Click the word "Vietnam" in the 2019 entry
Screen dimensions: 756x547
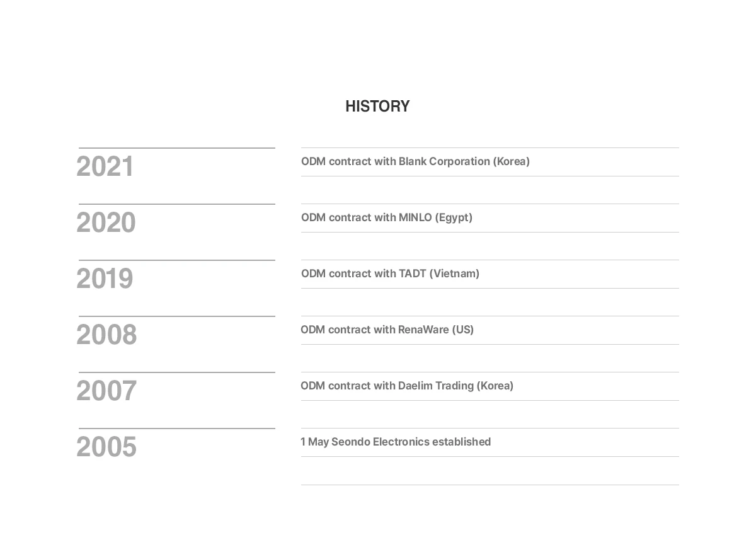point(454,273)
